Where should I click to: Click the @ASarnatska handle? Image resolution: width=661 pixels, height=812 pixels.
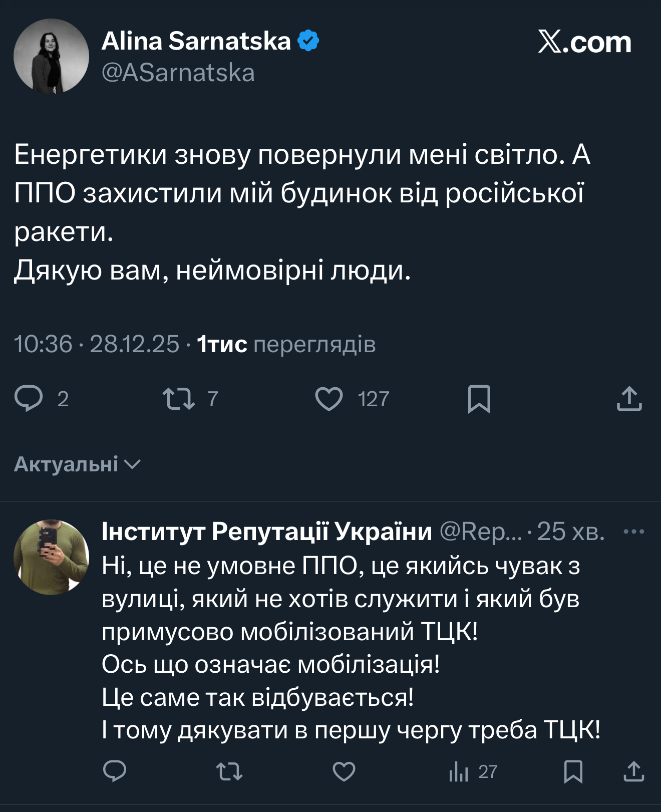(178, 73)
